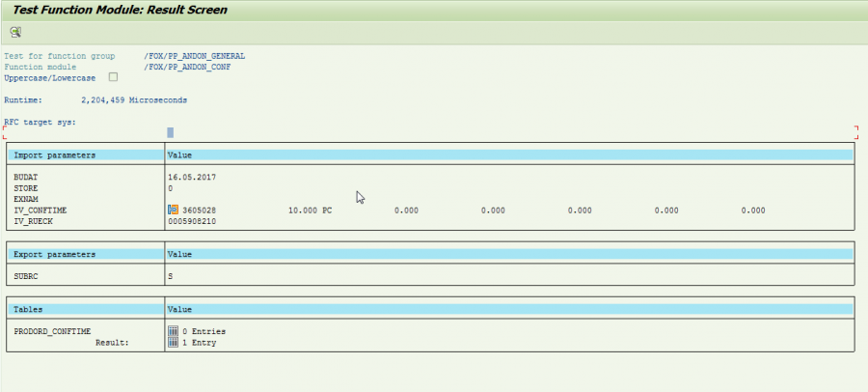Click the RFC target sys input field
Viewport: 868px width, 392px height.
tap(171, 132)
